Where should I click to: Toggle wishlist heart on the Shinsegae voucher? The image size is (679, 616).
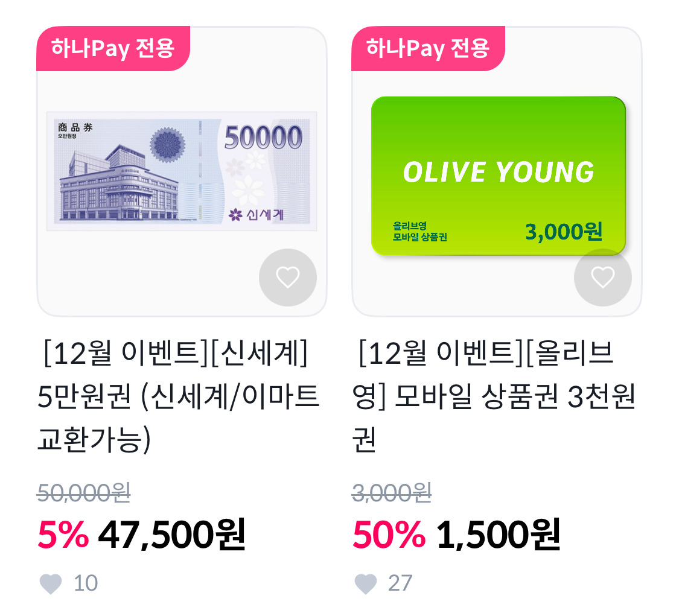288,278
